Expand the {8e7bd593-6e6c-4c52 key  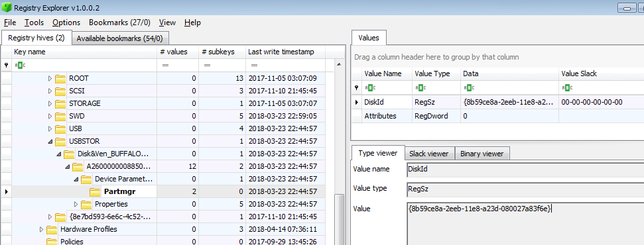tap(50, 217)
